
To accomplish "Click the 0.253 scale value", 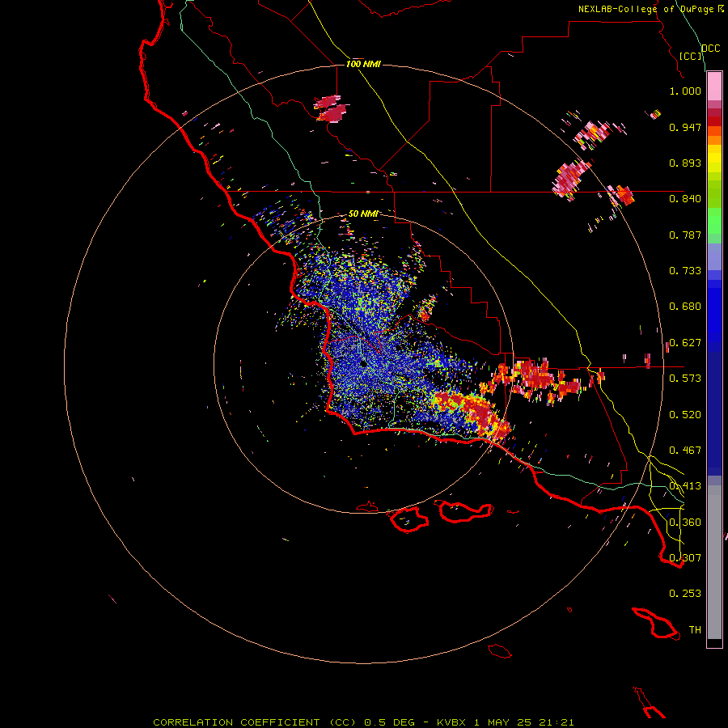I will pyautogui.click(x=685, y=594).
